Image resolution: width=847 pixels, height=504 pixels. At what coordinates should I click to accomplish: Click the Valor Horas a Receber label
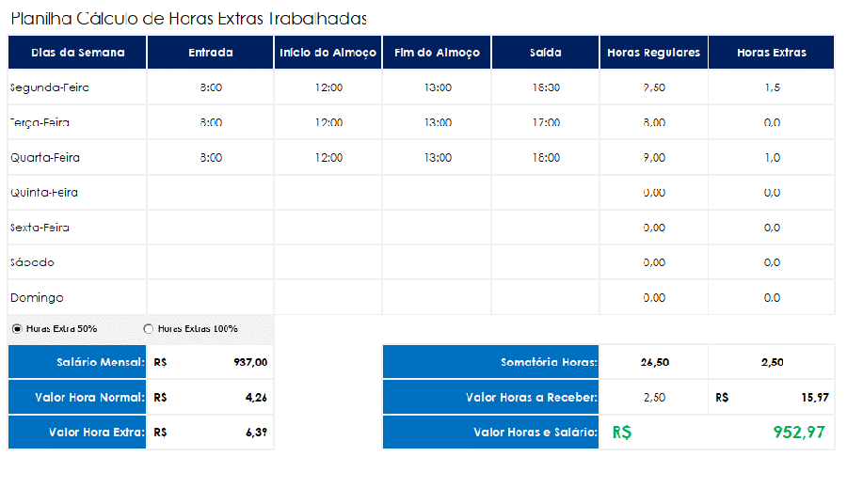pos(491,397)
